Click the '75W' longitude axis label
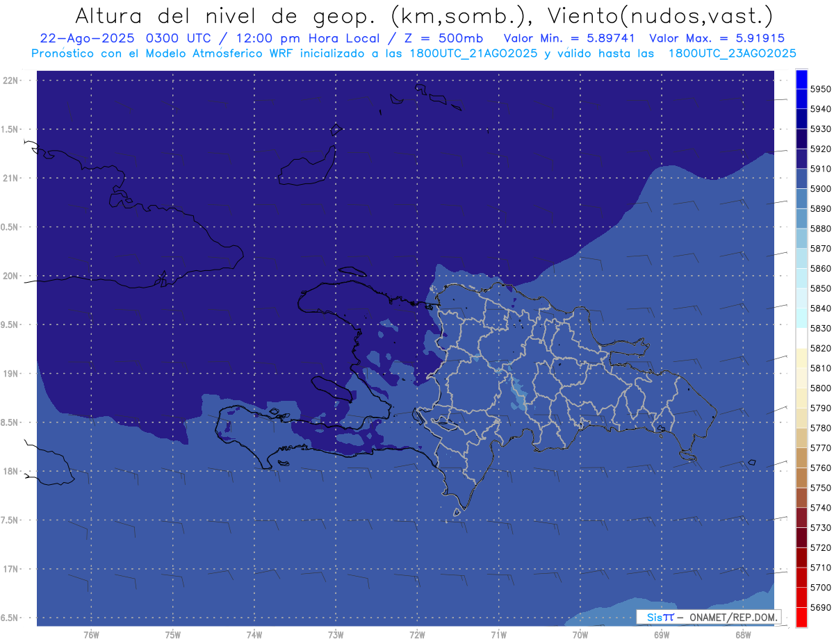This screenshot has width=834, height=644. pos(173,635)
